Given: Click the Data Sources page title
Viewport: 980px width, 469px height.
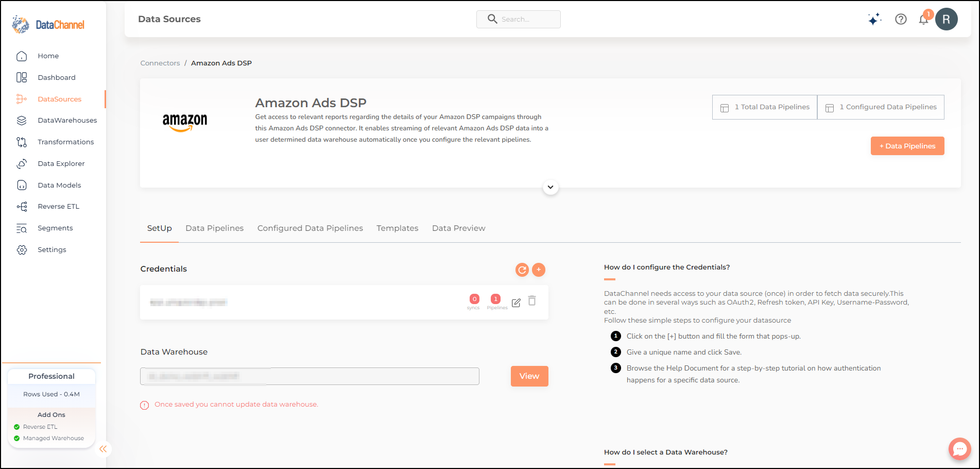Looking at the screenshot, I should tap(169, 19).
